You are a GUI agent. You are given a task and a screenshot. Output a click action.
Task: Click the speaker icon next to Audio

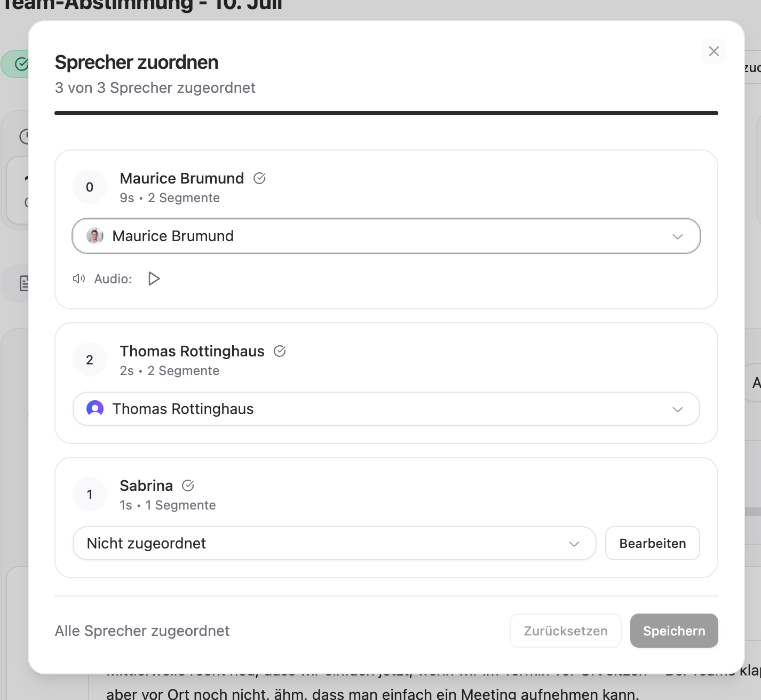coord(79,279)
